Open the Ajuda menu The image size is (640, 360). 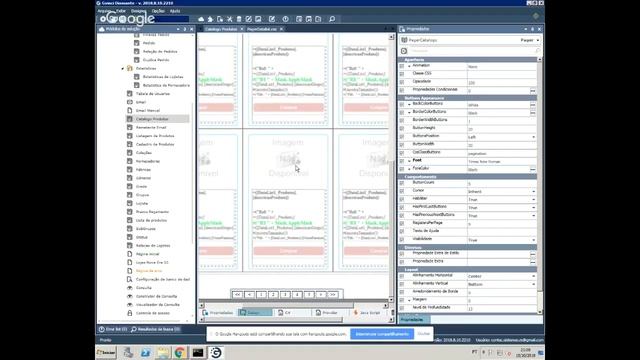point(175,11)
